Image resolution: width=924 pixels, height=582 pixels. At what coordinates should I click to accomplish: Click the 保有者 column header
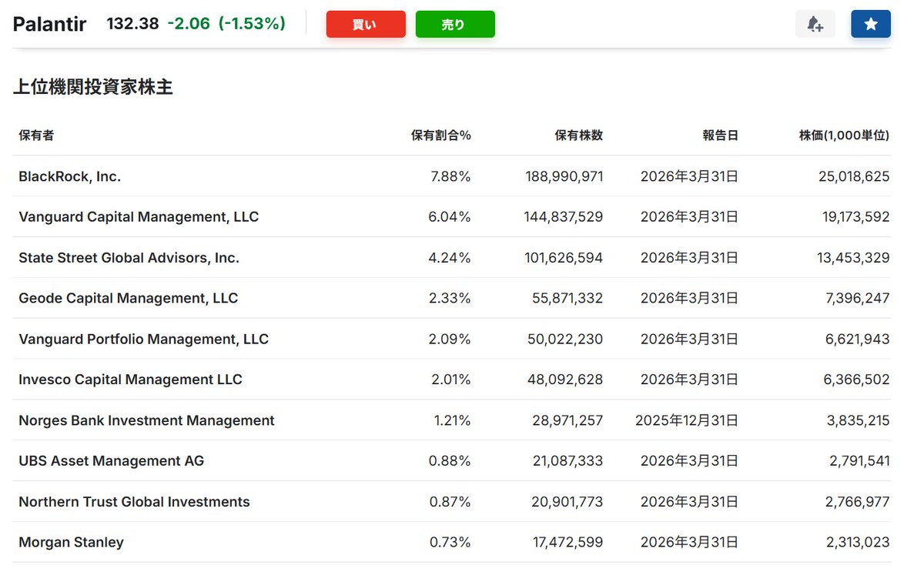[36, 135]
